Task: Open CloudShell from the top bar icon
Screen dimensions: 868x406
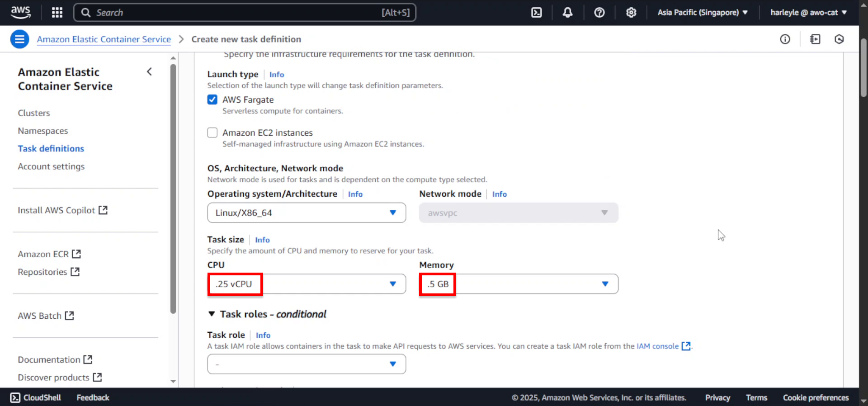Action: 536,12
